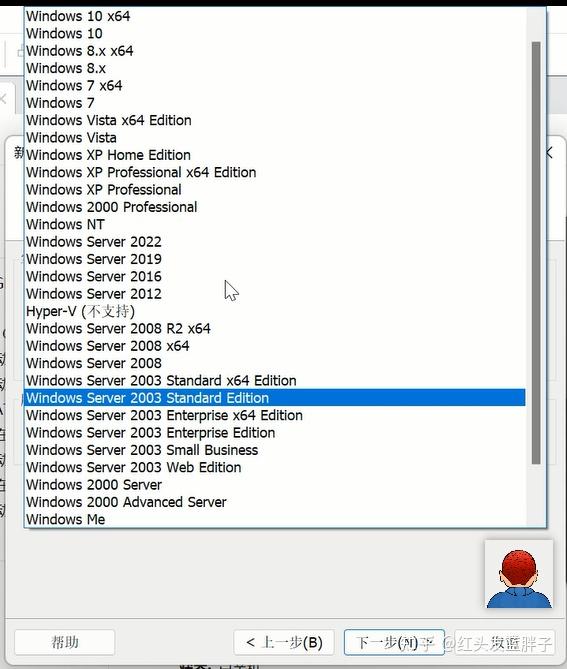Pick plain Windows Server 2008
This screenshot has width=567, height=669.
pos(275,363)
